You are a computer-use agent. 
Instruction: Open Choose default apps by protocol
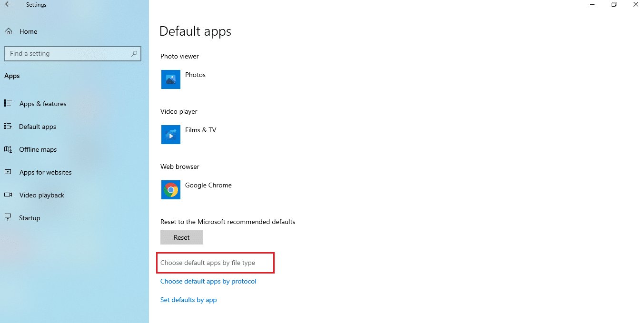[x=208, y=281]
